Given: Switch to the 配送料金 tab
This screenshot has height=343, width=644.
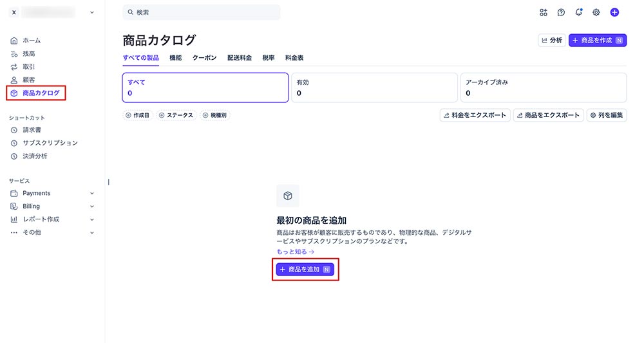Looking at the screenshot, I should (x=240, y=58).
